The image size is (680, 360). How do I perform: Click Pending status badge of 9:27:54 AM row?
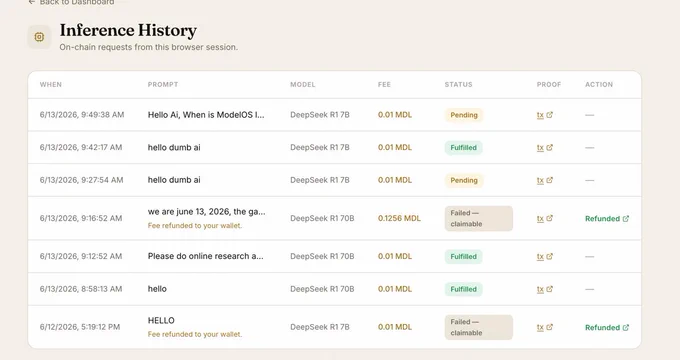point(464,180)
